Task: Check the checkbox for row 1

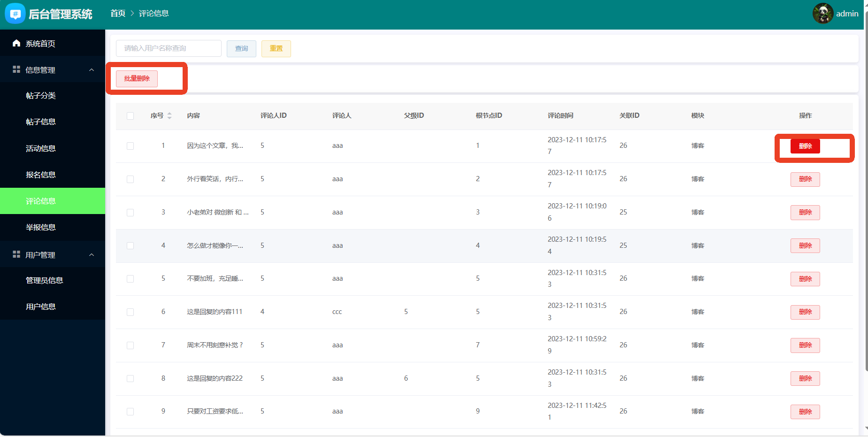Action: (131, 146)
